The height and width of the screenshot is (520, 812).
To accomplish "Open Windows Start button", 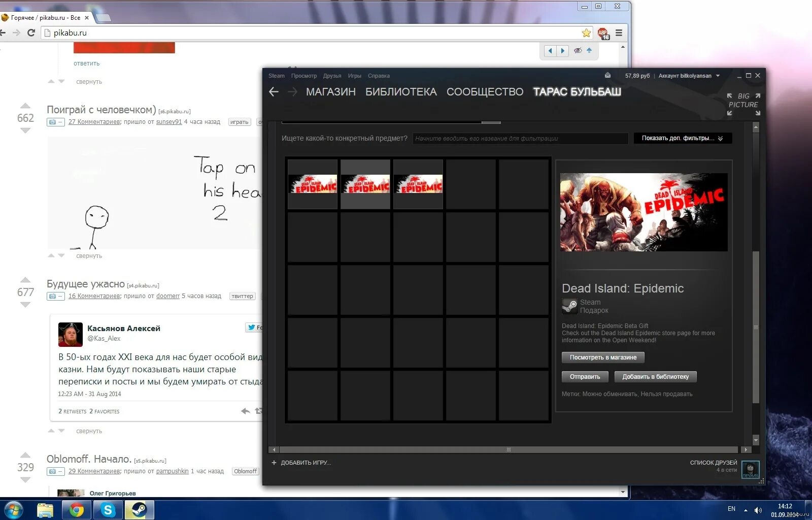I will click(x=13, y=509).
